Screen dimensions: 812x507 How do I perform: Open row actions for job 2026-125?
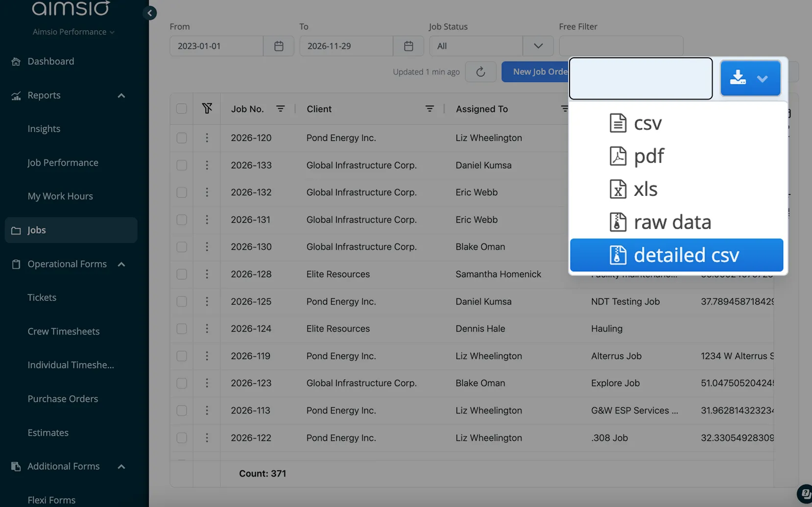(x=207, y=302)
